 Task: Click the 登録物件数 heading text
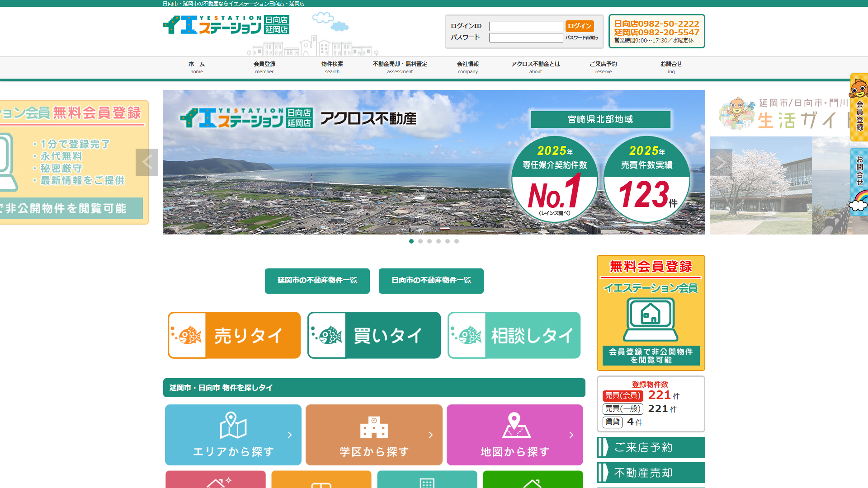(650, 384)
